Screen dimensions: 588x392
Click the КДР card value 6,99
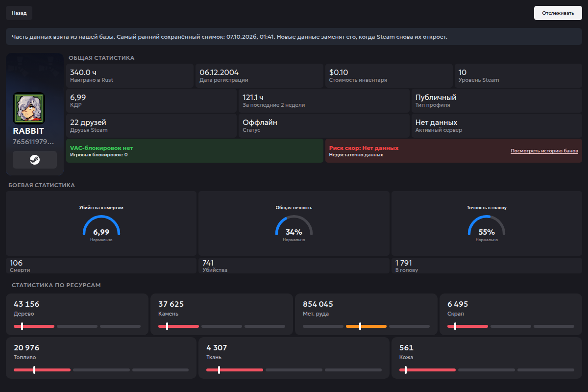click(78, 98)
